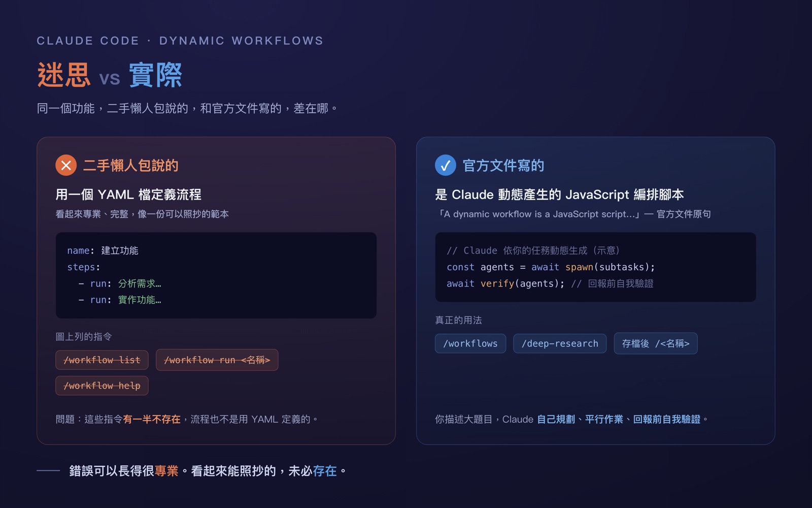Click the vs text between title words
812x508 pixels.
(110, 79)
